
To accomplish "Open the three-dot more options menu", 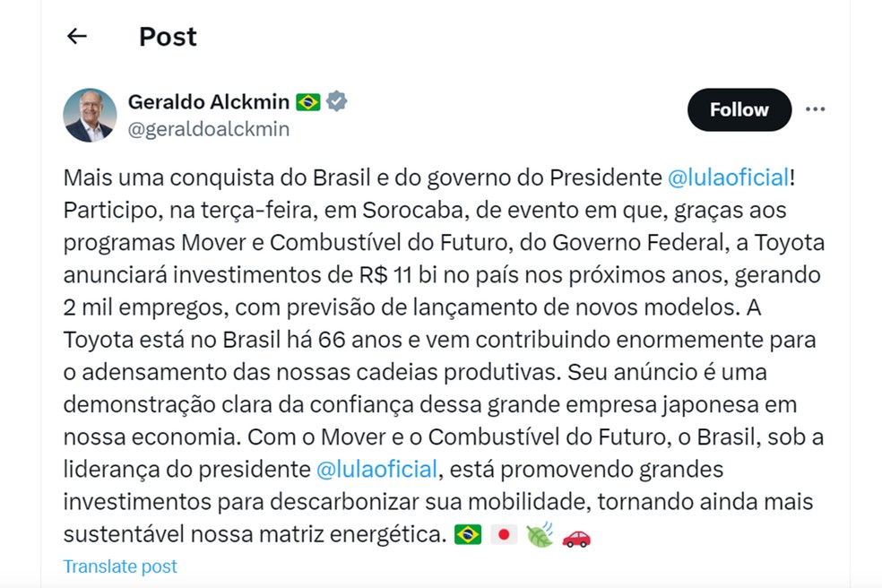I will pos(815,110).
